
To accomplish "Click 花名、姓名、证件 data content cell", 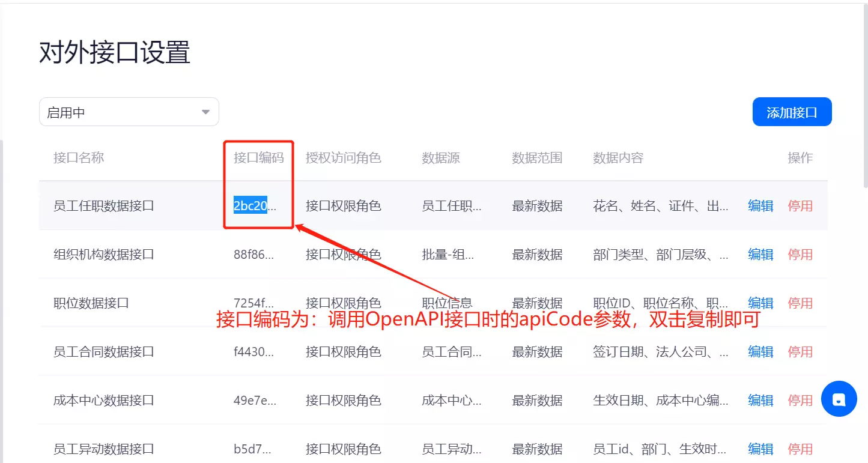I will click(661, 206).
